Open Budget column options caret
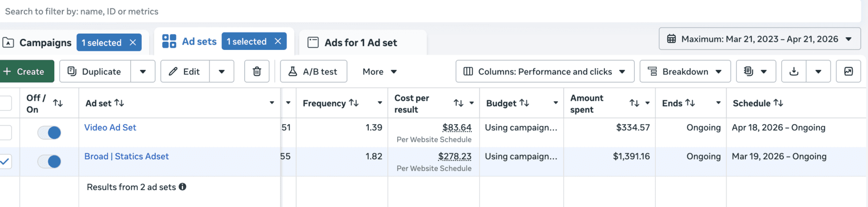Screen dimensions: 868x207 click(x=556, y=103)
